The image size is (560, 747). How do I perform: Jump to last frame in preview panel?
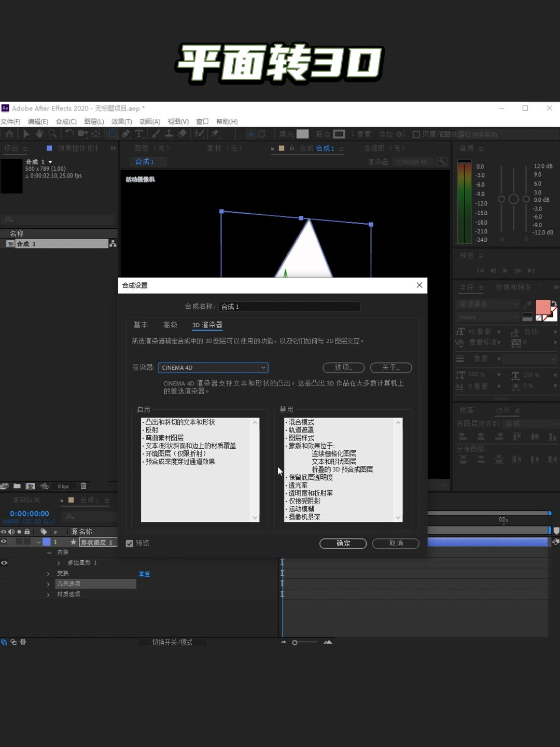point(531,270)
